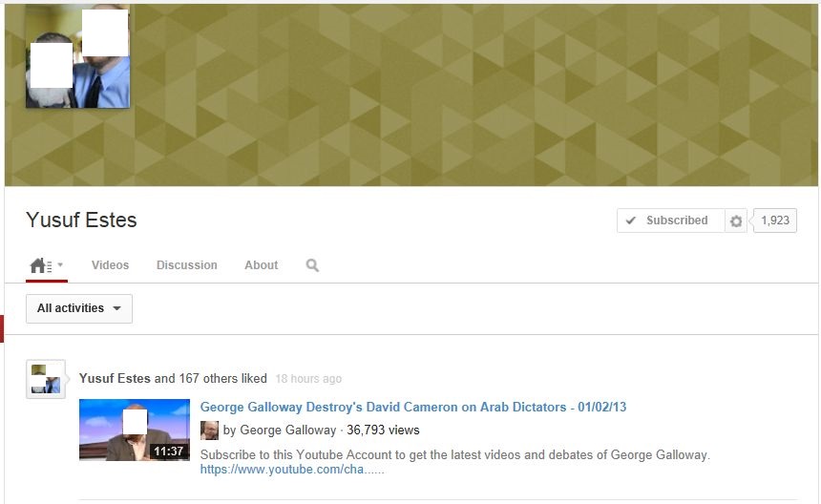This screenshot has height=504, width=821.
Task: Open subscription settings gear icon
Action: click(x=736, y=220)
